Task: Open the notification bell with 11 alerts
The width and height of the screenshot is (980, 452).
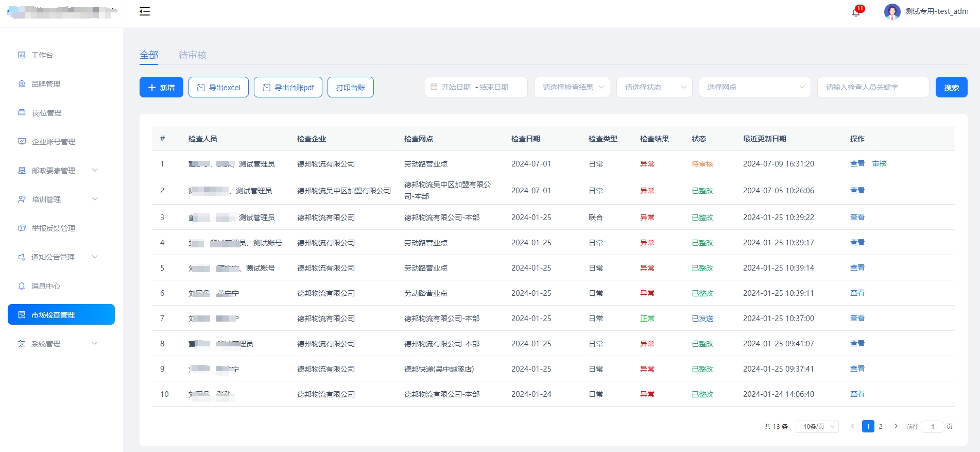Action: [856, 12]
